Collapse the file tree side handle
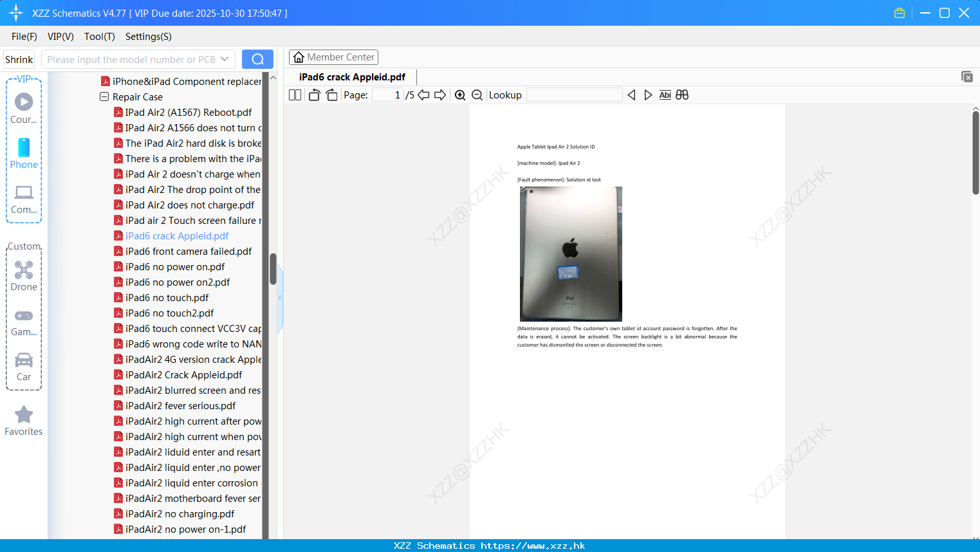The height and width of the screenshot is (552, 980). click(280, 298)
